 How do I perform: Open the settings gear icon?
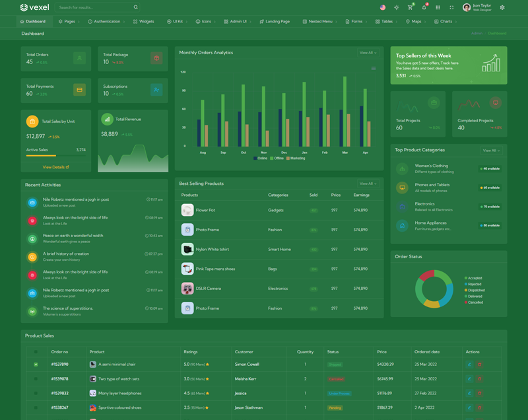tap(502, 8)
